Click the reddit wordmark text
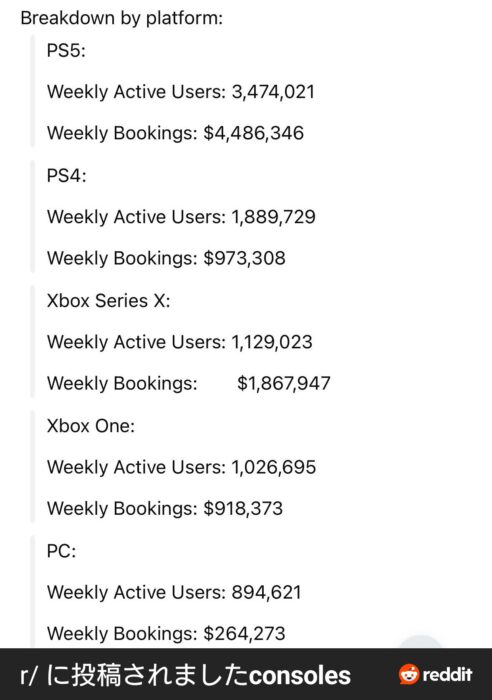The width and height of the screenshot is (492, 700). coord(447,674)
